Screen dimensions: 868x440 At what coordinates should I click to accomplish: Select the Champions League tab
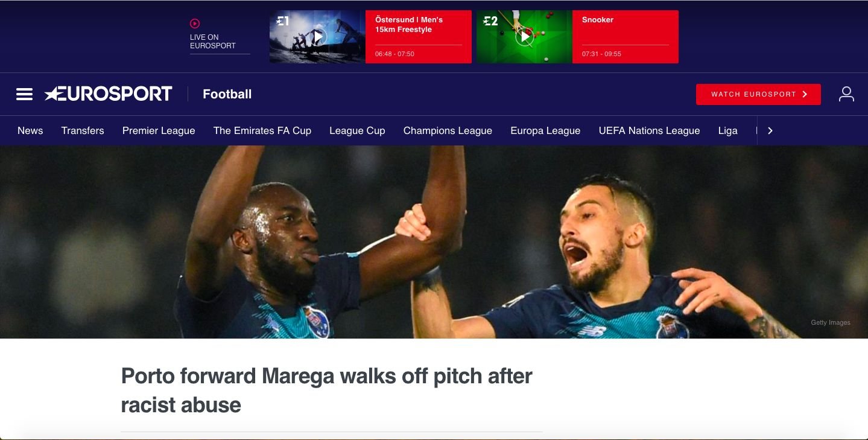point(448,130)
